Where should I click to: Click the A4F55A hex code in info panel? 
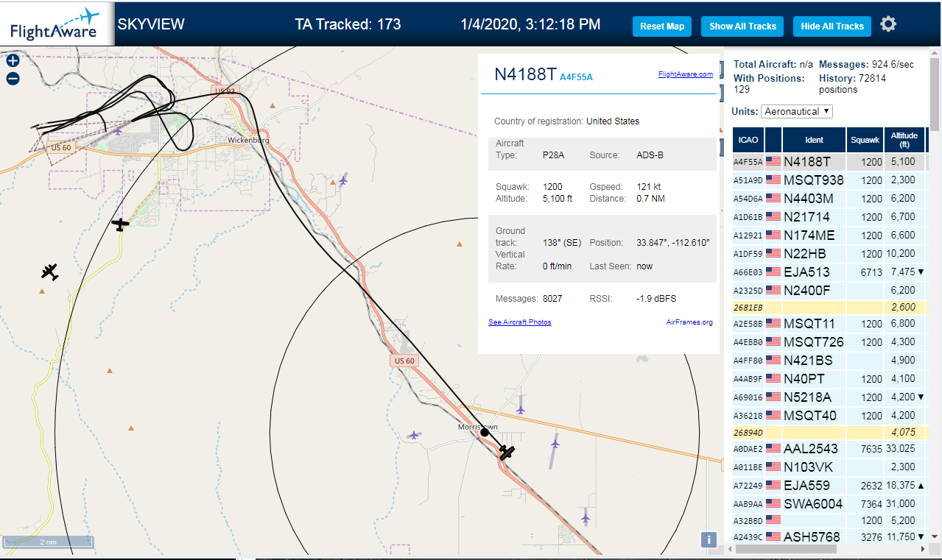(x=576, y=77)
